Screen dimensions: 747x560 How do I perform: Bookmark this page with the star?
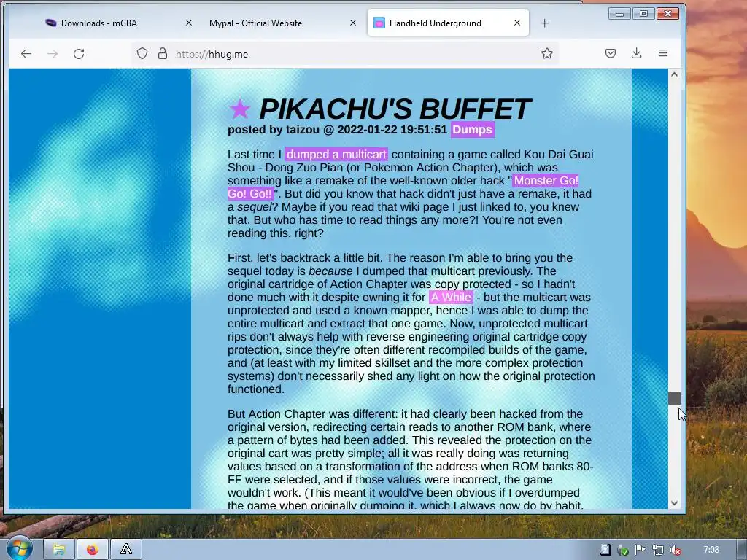[547, 53]
